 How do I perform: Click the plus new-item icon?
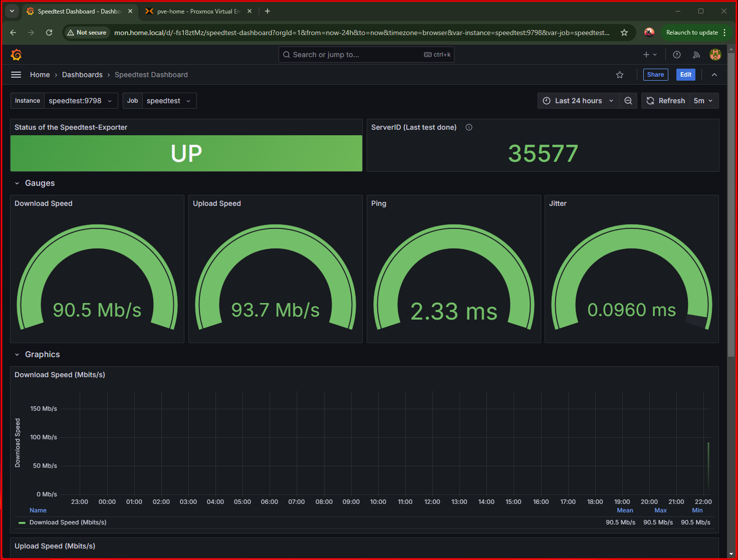(x=650, y=55)
